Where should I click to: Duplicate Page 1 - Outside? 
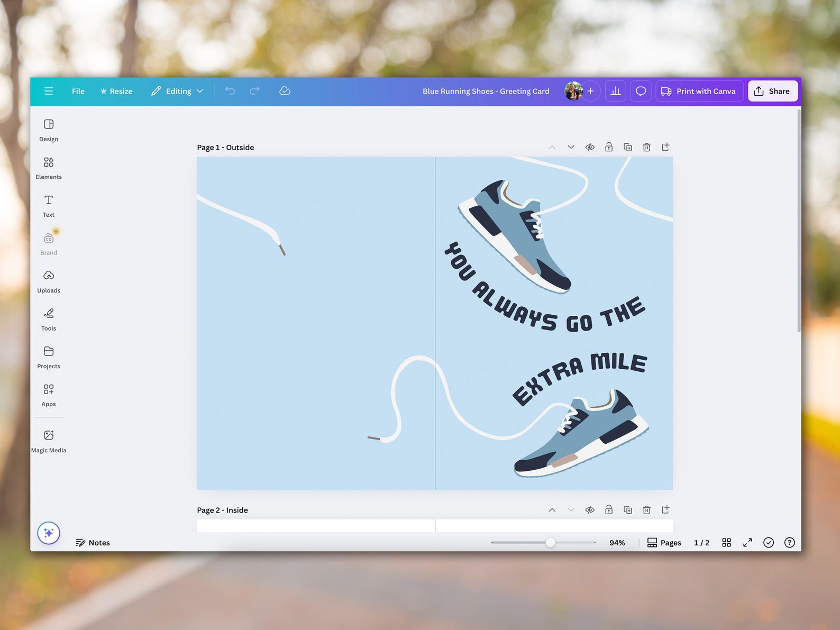[x=628, y=147]
